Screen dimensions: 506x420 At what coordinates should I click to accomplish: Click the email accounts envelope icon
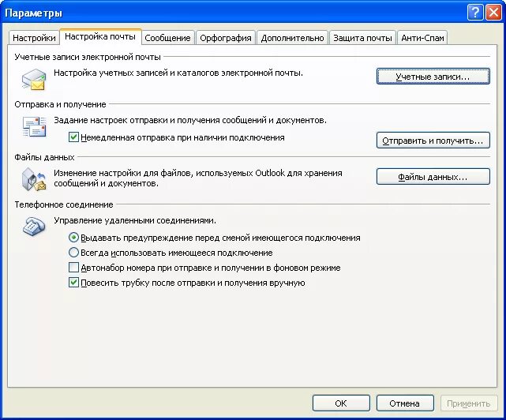tap(34, 79)
